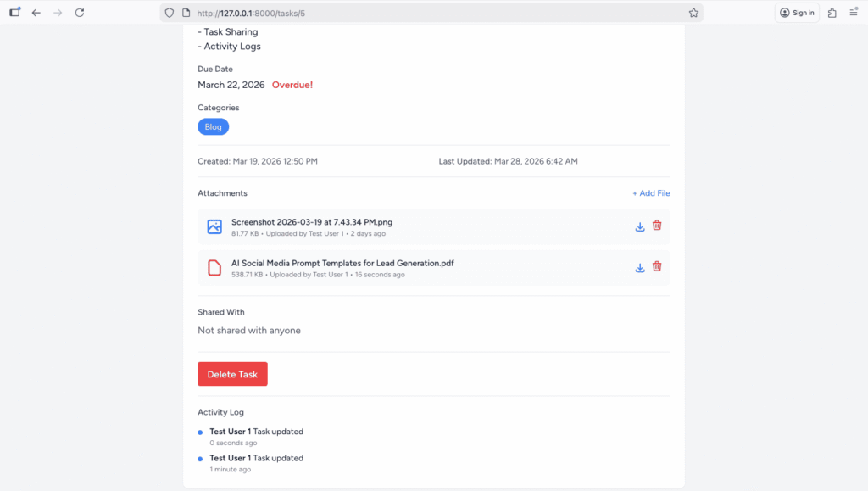Delete the AI Social Media PDF attachment
The width and height of the screenshot is (868, 491).
pos(657,267)
